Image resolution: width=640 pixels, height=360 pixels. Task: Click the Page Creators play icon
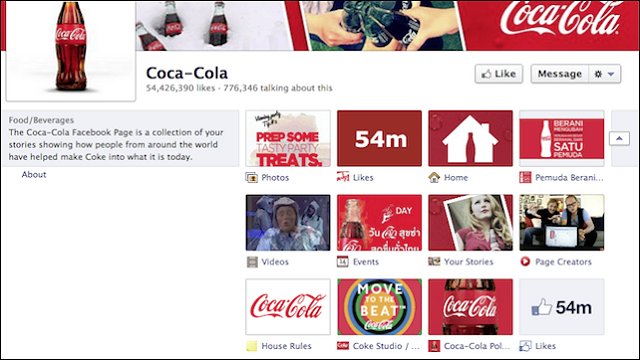point(525,261)
